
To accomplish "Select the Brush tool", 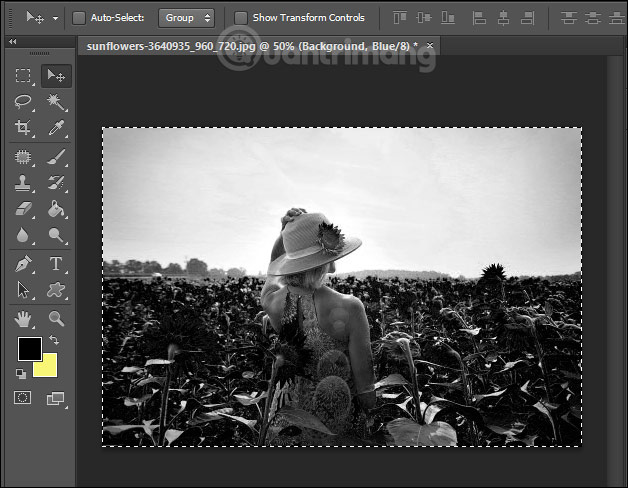I will 56,157.
